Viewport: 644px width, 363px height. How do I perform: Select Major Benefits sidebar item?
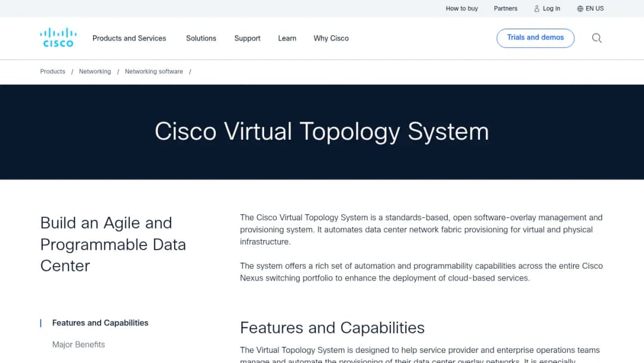coord(79,344)
